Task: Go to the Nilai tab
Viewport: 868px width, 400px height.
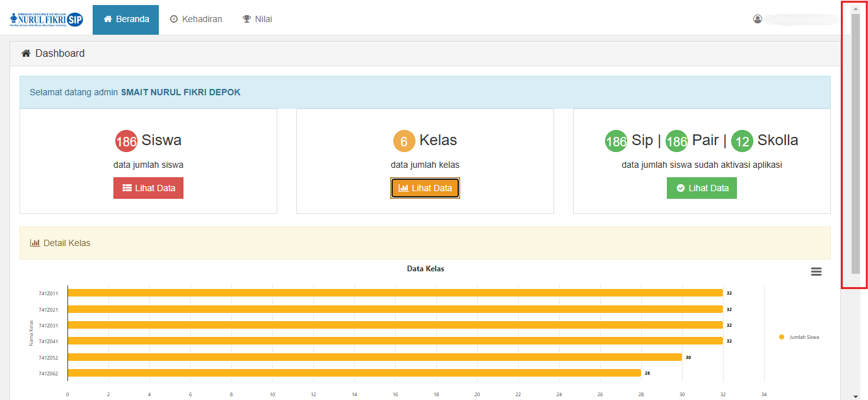Action: 257,20
